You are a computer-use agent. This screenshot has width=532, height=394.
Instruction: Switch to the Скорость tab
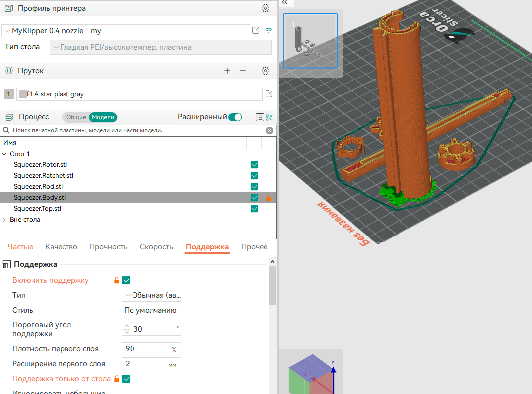[156, 247]
